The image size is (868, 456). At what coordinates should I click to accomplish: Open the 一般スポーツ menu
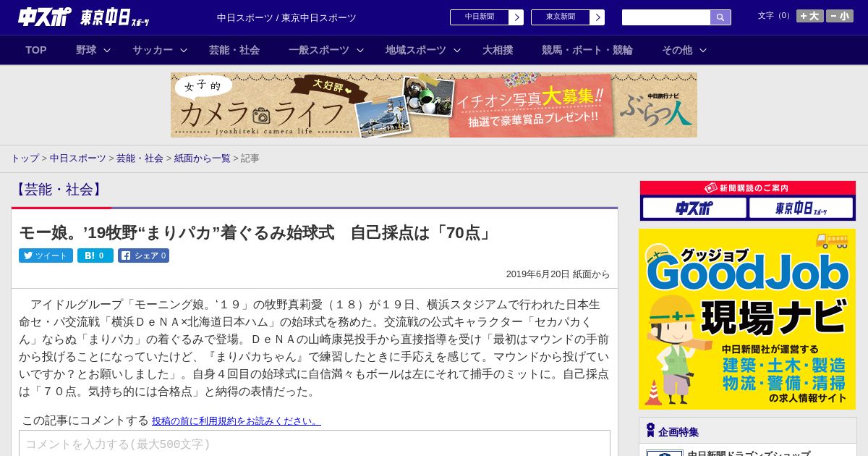point(319,50)
